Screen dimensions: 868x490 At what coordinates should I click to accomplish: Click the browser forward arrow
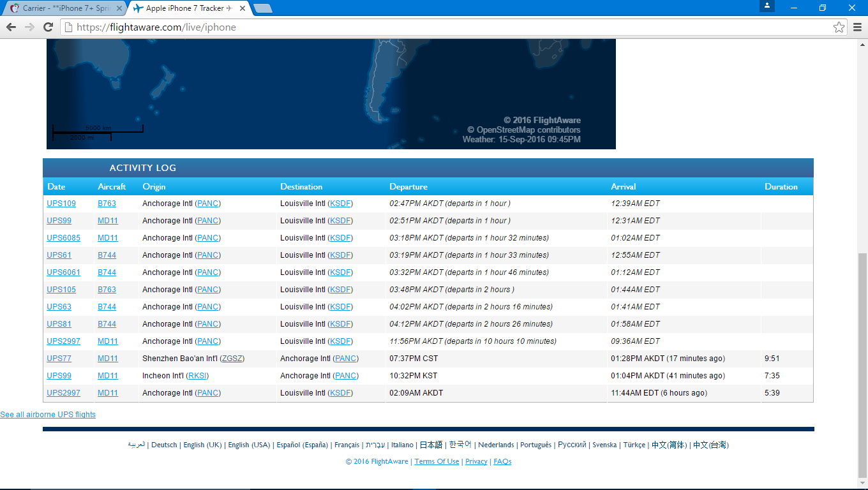(29, 27)
